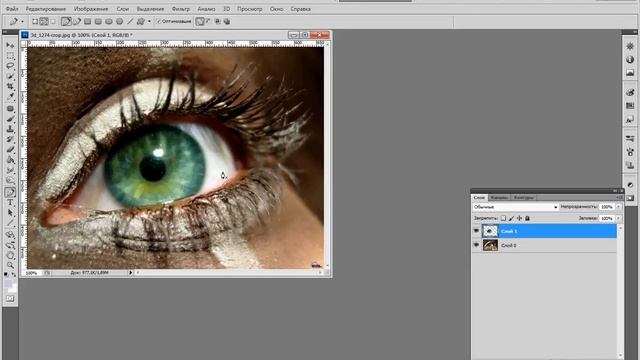Viewport: 640px width, 360px height.
Task: Open the Layers panel flyout menu
Action: (x=619, y=198)
